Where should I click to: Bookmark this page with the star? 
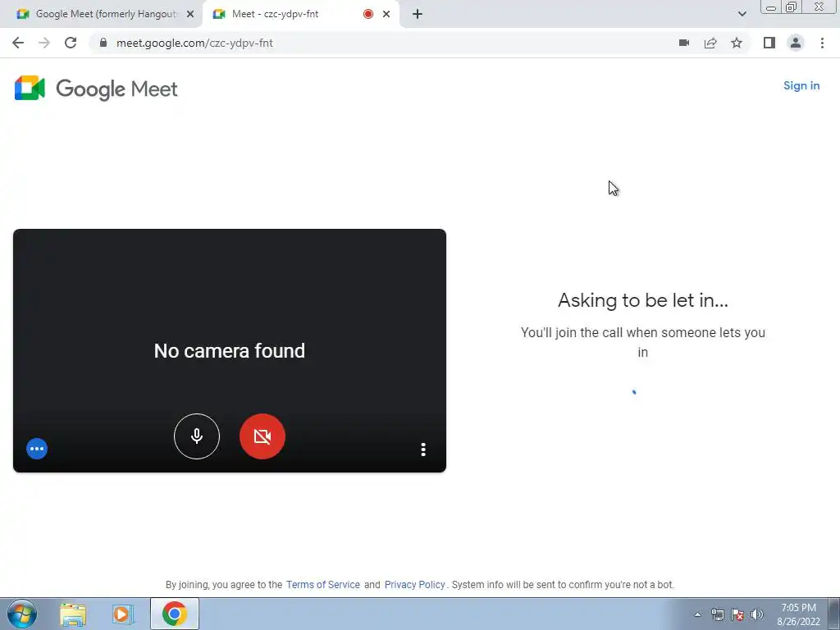click(737, 43)
